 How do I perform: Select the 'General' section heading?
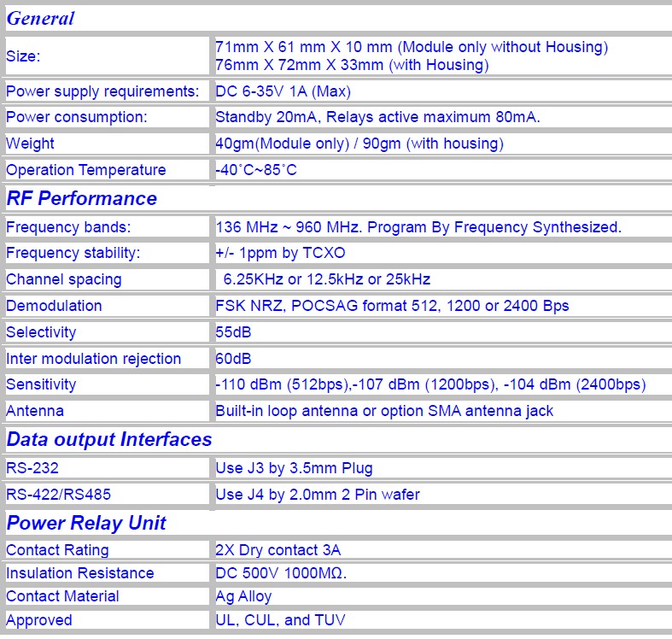(40, 19)
